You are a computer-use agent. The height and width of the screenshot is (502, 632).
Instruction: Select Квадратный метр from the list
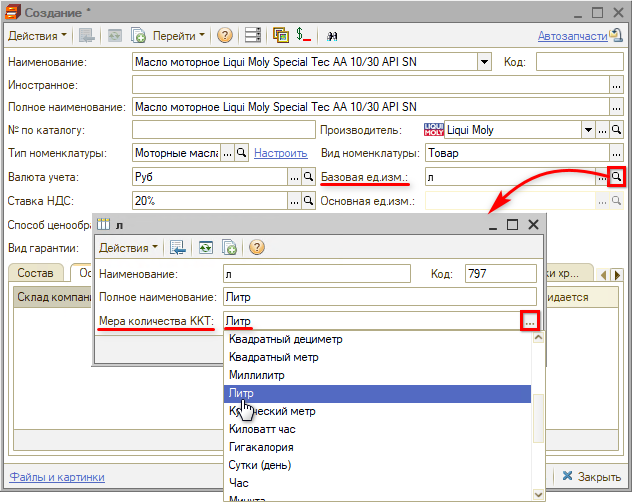tap(377, 357)
